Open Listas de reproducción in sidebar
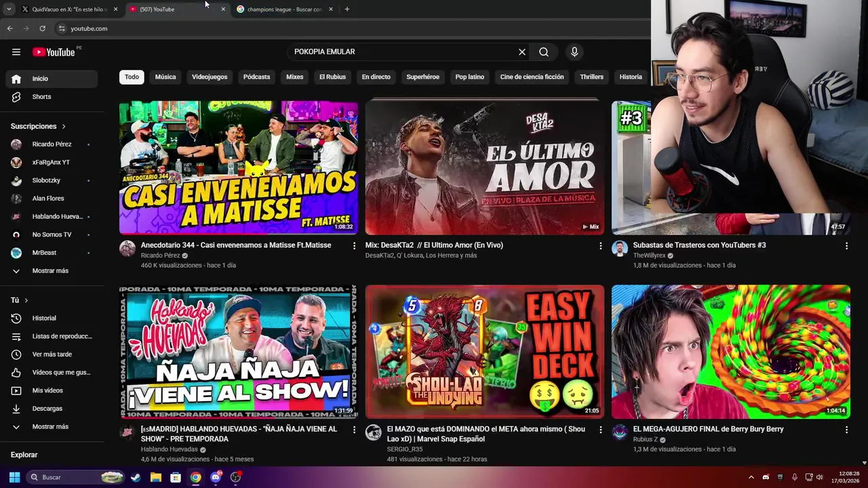 coord(52,336)
